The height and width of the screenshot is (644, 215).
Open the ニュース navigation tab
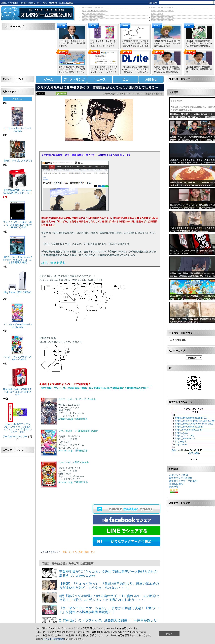pyautogui.click(x=100, y=79)
